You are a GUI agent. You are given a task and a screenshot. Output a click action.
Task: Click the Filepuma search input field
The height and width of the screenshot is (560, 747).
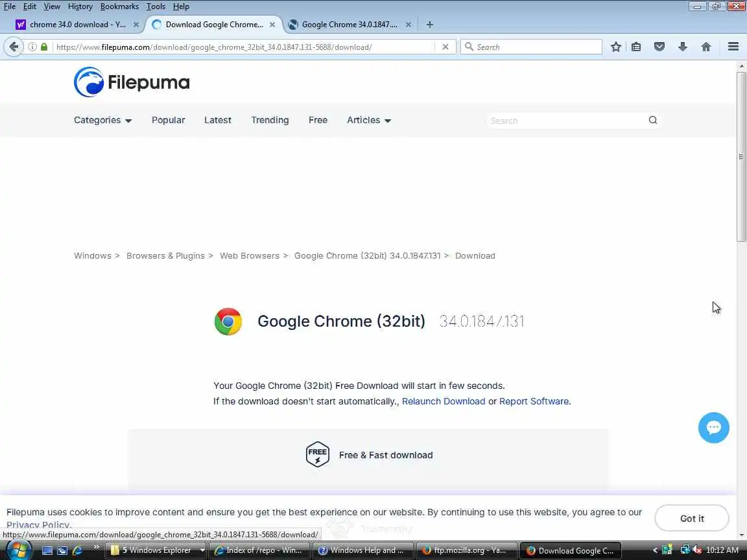pos(567,121)
